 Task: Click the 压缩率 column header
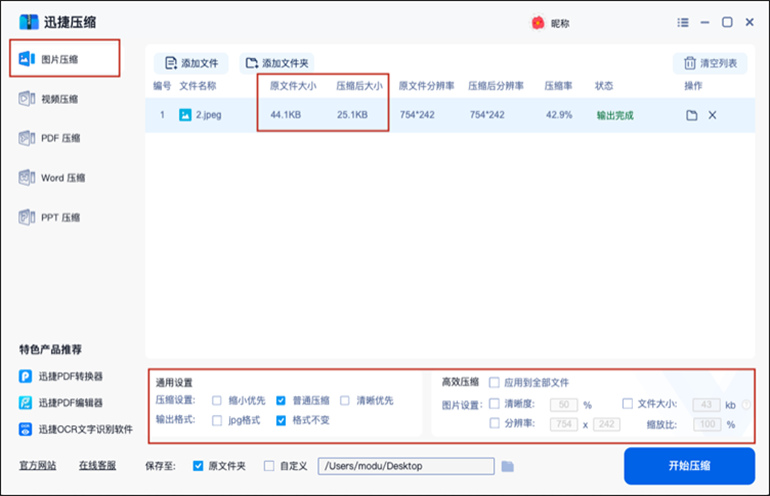(558, 86)
